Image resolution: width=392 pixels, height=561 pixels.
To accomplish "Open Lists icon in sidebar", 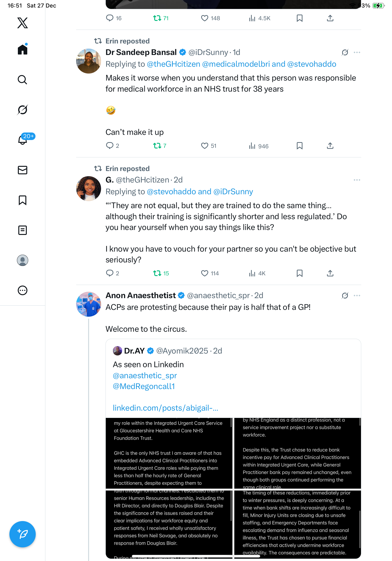I will pyautogui.click(x=23, y=230).
